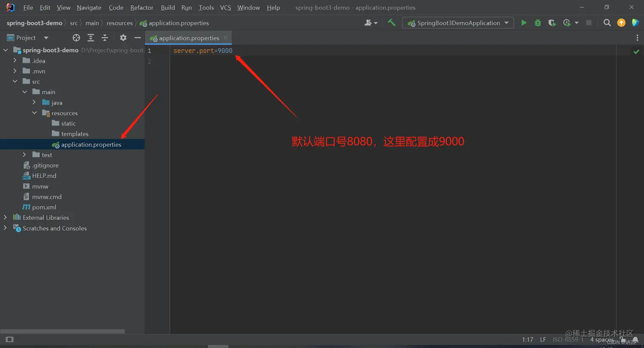This screenshot has height=348, width=644.
Task: Open the user account icon
Action: [371, 23]
